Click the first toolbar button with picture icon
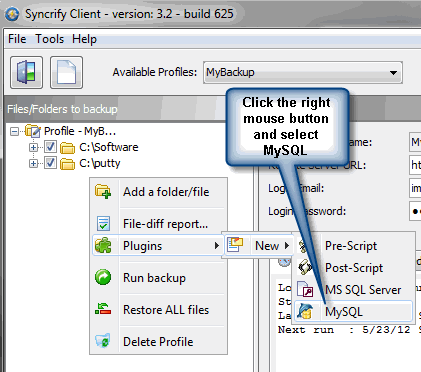This screenshot has width=421, height=372. click(26, 72)
